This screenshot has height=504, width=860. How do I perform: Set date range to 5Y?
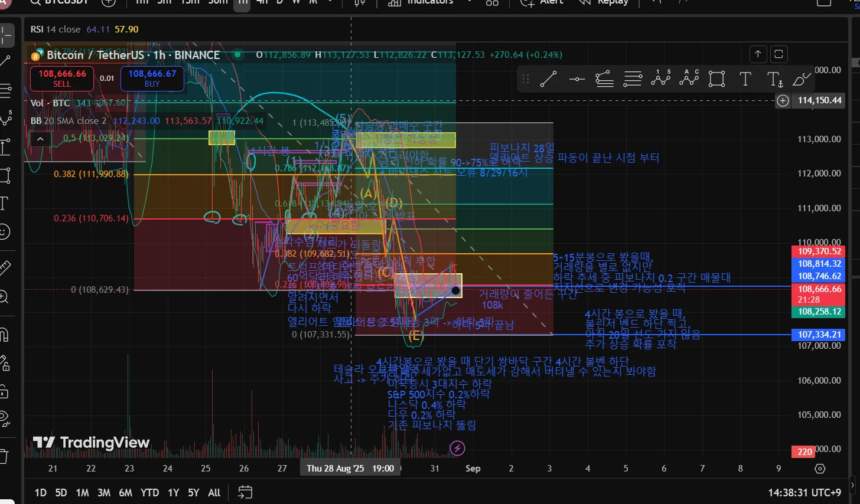pyautogui.click(x=194, y=492)
